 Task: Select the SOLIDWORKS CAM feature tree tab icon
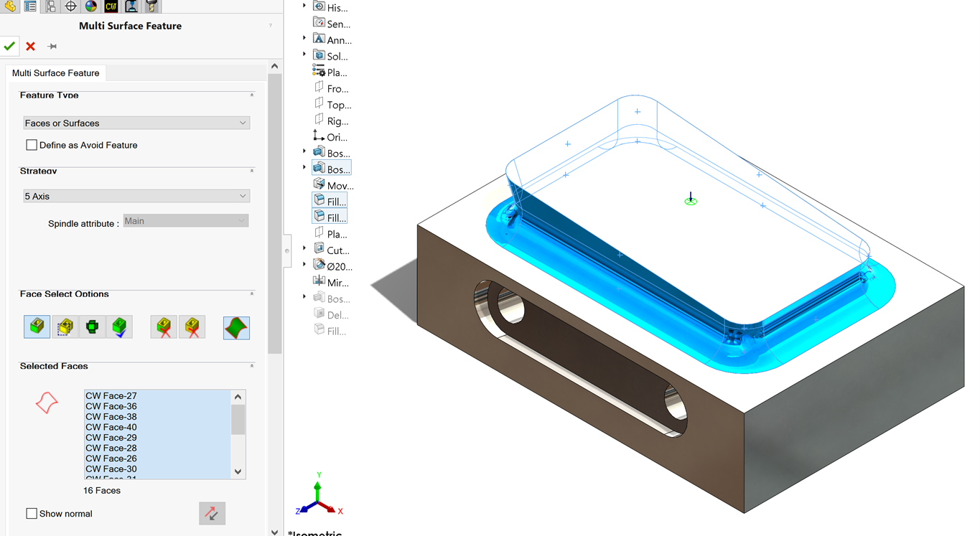pos(110,6)
